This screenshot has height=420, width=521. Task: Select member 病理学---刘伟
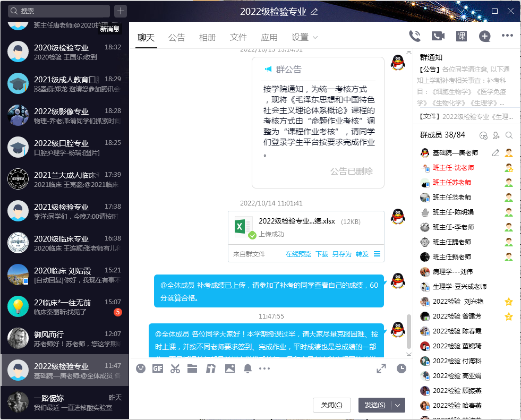[466, 272]
